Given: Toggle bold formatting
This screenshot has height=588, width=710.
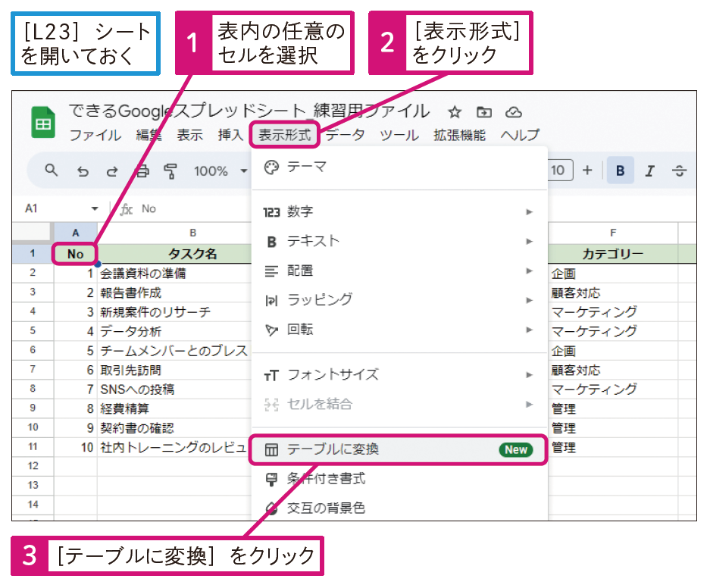Looking at the screenshot, I should tap(621, 170).
